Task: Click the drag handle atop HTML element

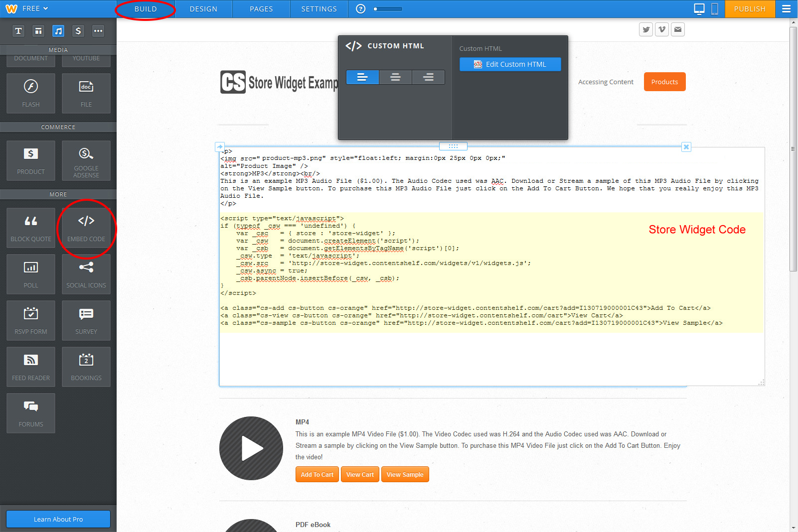Action: (x=453, y=146)
